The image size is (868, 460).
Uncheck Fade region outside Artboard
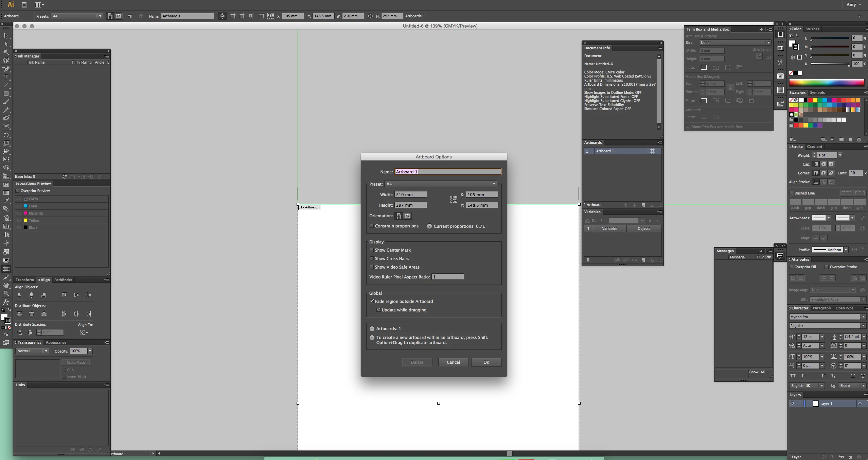372,301
